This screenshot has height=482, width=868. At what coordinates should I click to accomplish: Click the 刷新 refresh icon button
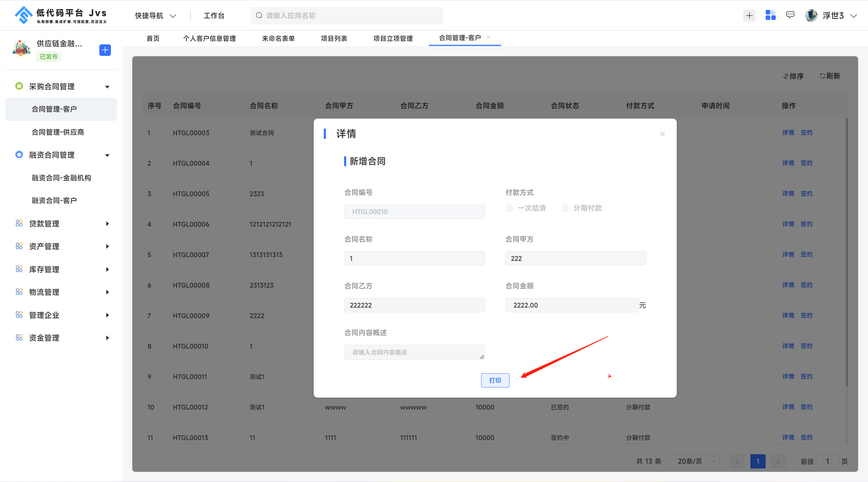830,76
